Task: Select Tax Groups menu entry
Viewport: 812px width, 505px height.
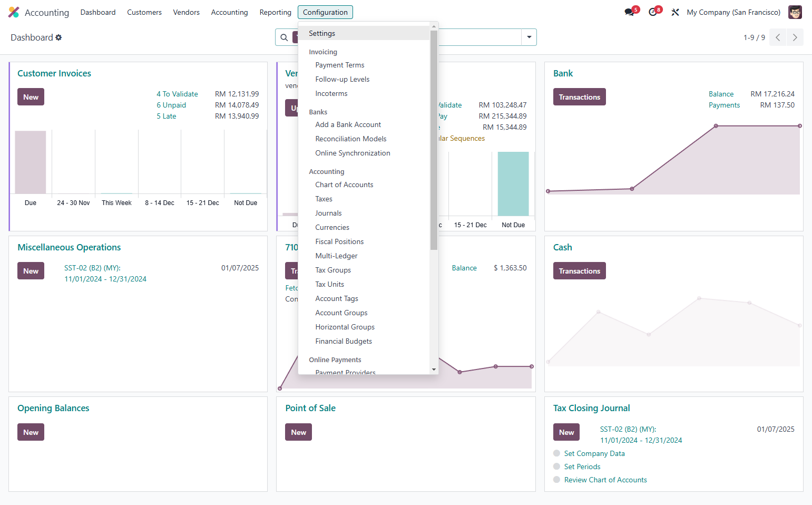Action: [364, 270]
